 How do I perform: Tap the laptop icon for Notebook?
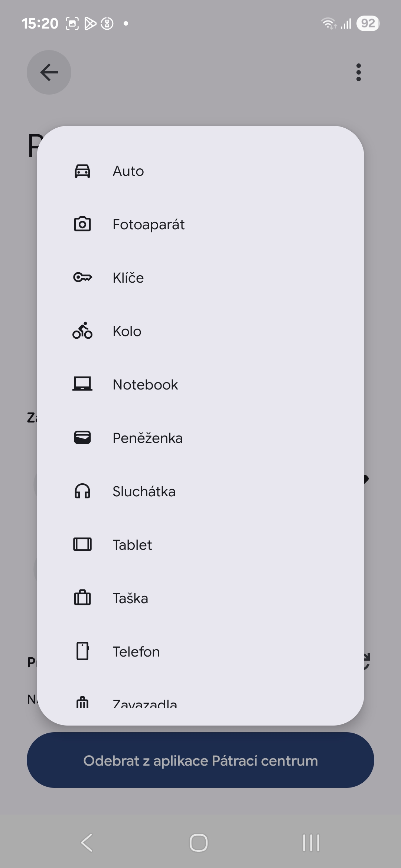(x=82, y=384)
